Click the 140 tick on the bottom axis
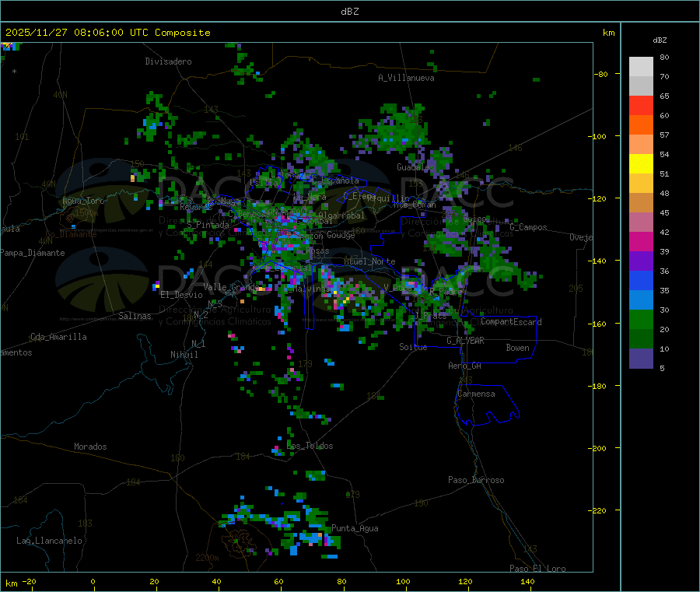Image resolution: width=700 pixels, height=592 pixels. [x=527, y=581]
